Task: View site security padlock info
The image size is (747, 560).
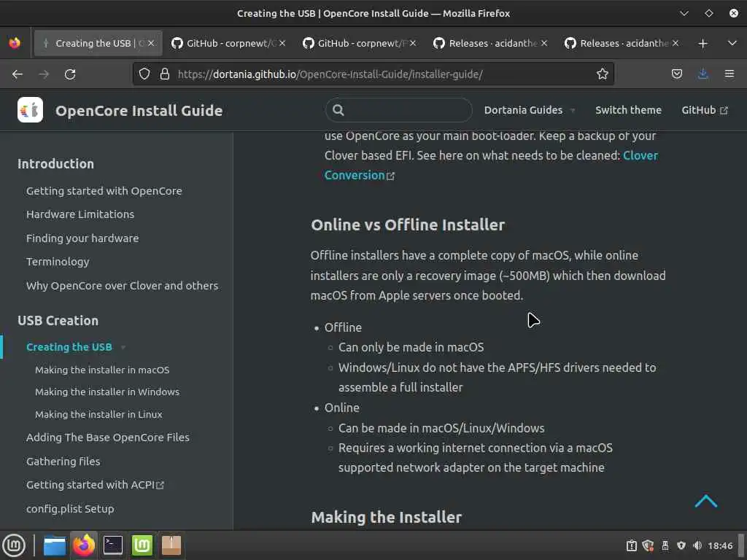Action: (165, 74)
